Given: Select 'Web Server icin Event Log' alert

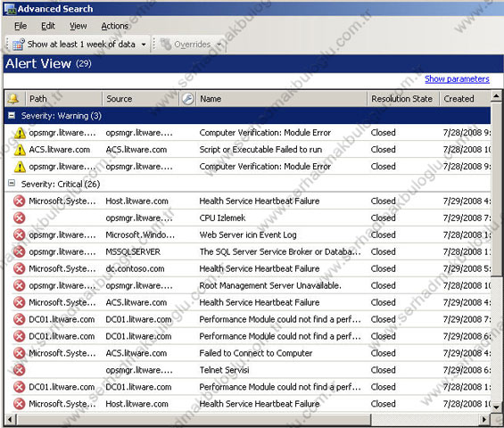Looking at the screenshot, I should (x=248, y=235).
